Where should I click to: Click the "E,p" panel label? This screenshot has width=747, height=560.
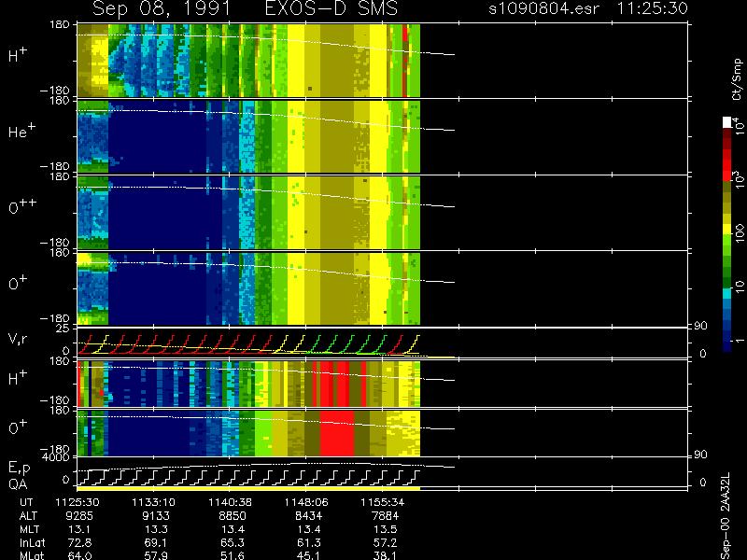pos(19,469)
